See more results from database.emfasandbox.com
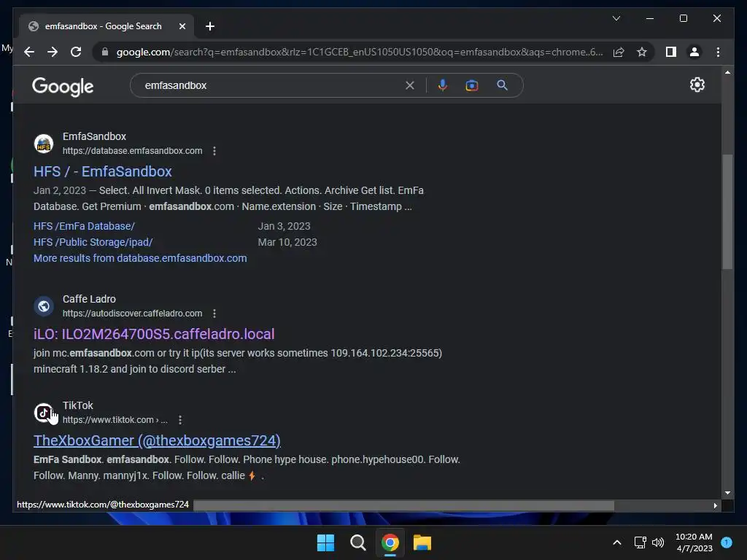This screenshot has width=747, height=560. coord(140,258)
